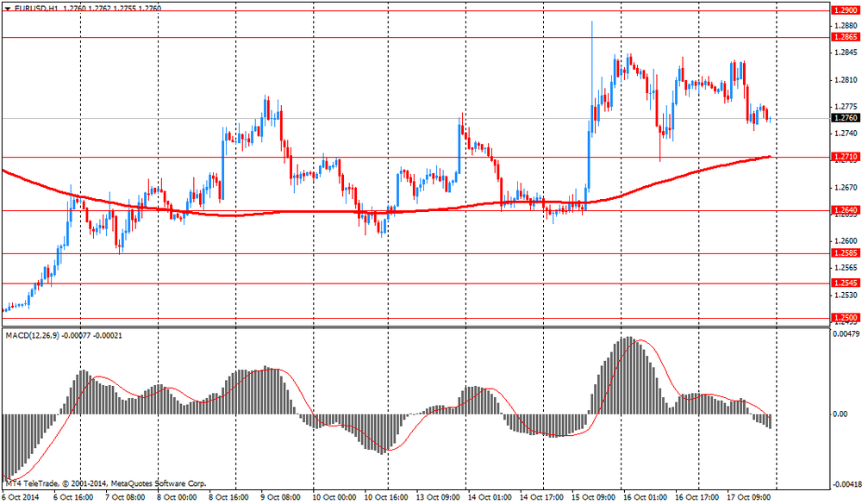The width and height of the screenshot is (862, 504).
Task: Select the 1.2500 price level label
Action: [x=845, y=318]
